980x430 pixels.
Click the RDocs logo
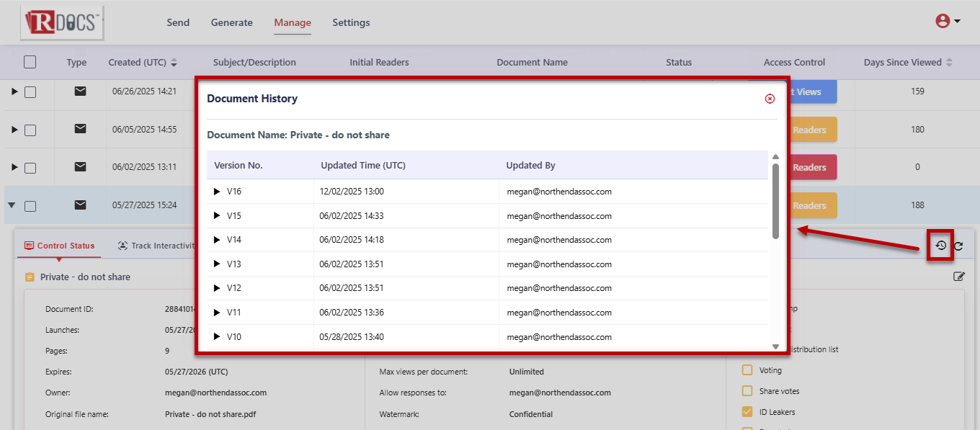[x=61, y=23]
